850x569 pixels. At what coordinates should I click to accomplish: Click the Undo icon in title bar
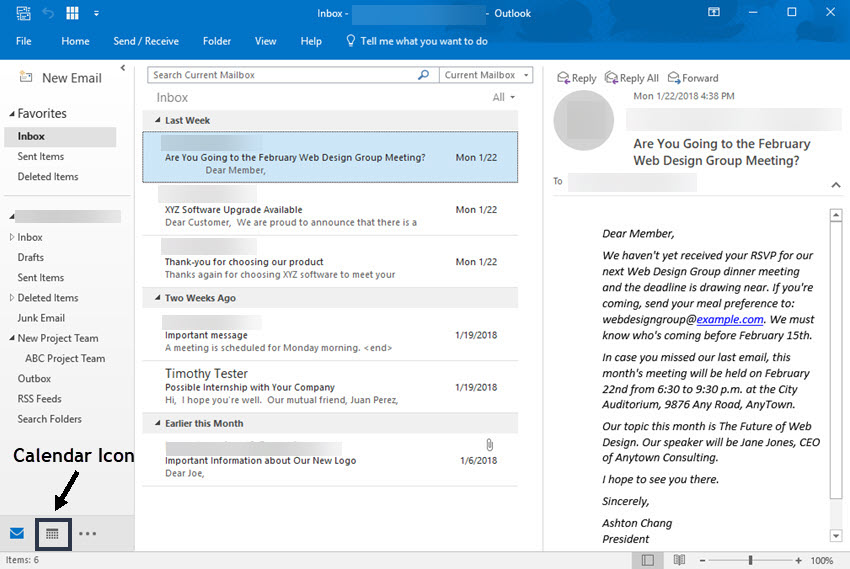coord(48,13)
